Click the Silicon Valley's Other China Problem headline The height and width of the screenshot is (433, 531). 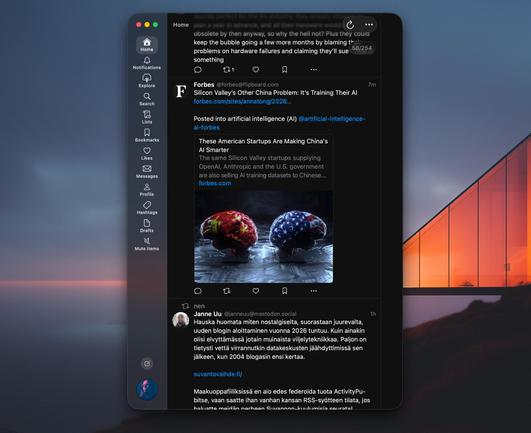(275, 93)
